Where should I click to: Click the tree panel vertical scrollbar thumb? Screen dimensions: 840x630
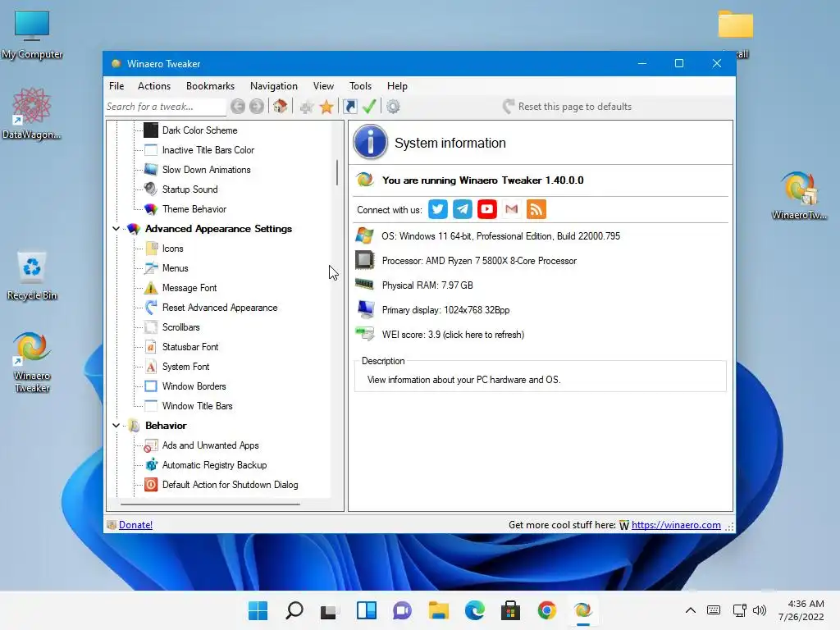coord(337,172)
